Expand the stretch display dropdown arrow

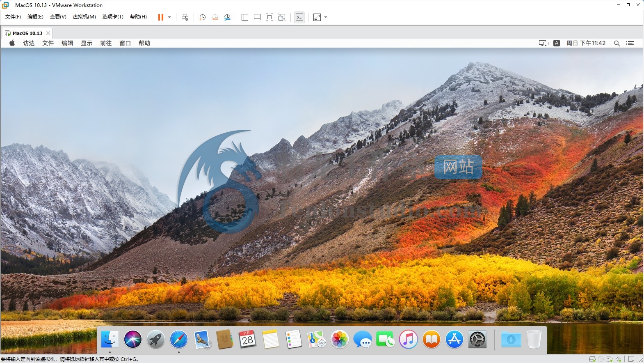pyautogui.click(x=326, y=17)
